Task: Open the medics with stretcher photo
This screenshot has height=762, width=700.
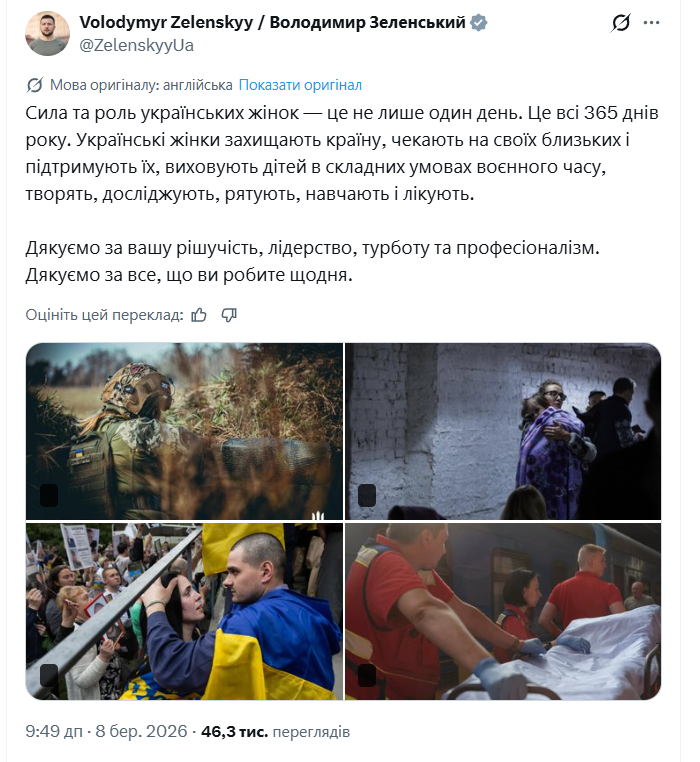Action: (x=503, y=611)
